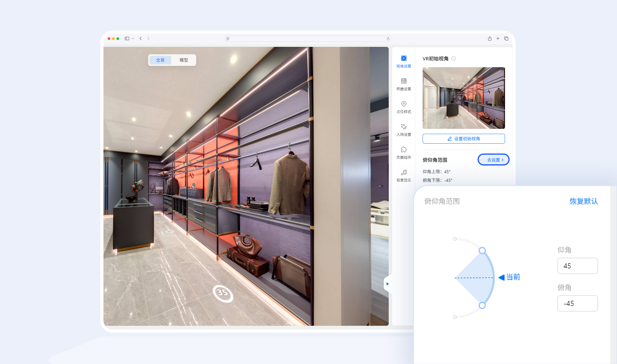Viewport: 617px width, 364px height.
Task: Click the upper pitch handle on the arc
Action: [482, 251]
